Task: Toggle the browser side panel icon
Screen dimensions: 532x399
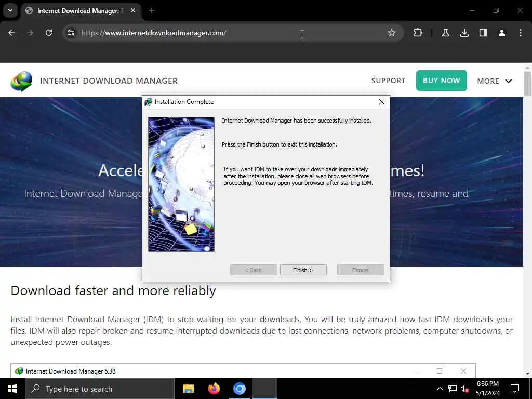Action: point(483,33)
